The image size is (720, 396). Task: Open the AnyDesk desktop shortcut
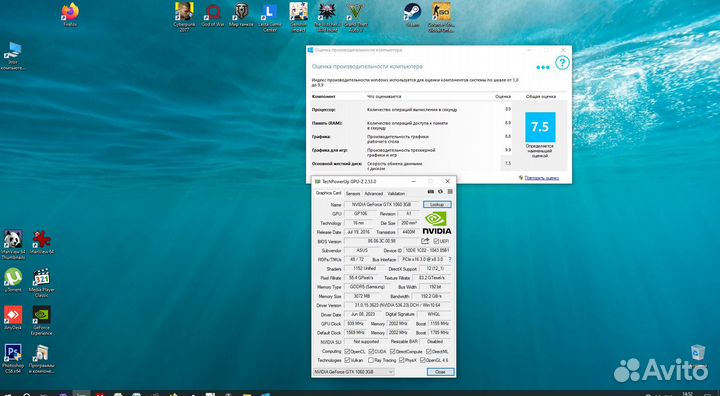(13, 317)
